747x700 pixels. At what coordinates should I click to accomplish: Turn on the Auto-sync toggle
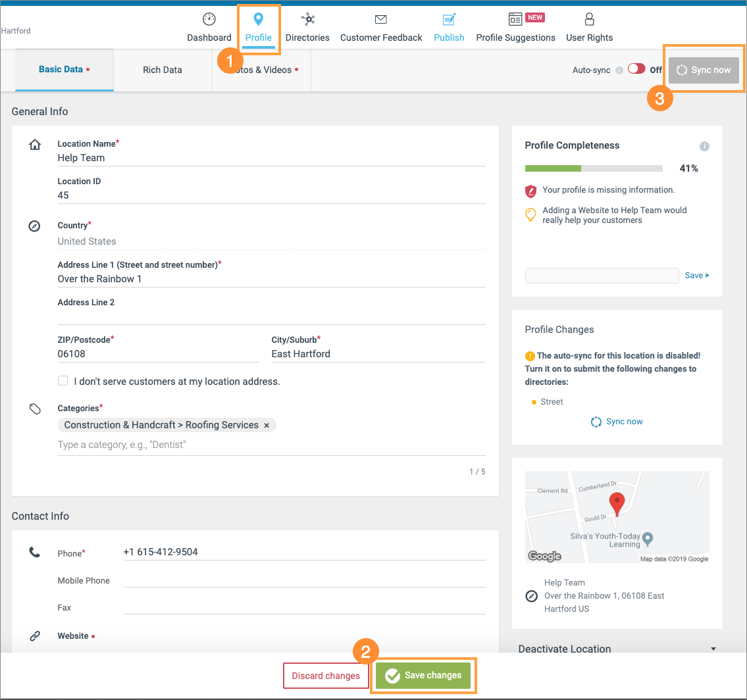coord(636,69)
